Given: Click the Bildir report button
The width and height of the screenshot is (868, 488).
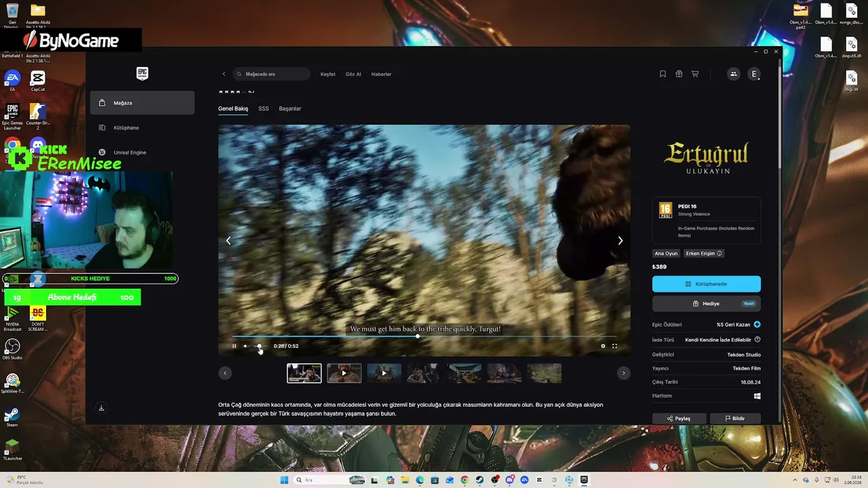Looking at the screenshot, I should tap(735, 419).
